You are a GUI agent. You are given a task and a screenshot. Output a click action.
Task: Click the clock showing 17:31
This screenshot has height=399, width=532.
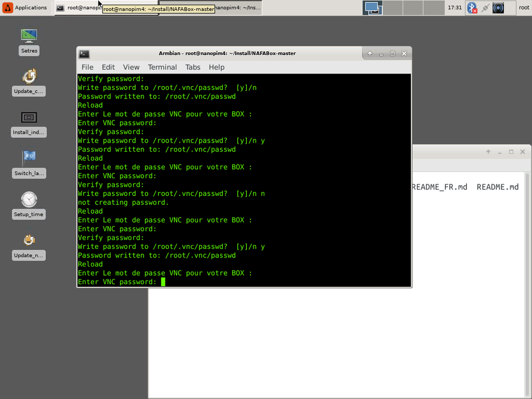click(x=455, y=7)
